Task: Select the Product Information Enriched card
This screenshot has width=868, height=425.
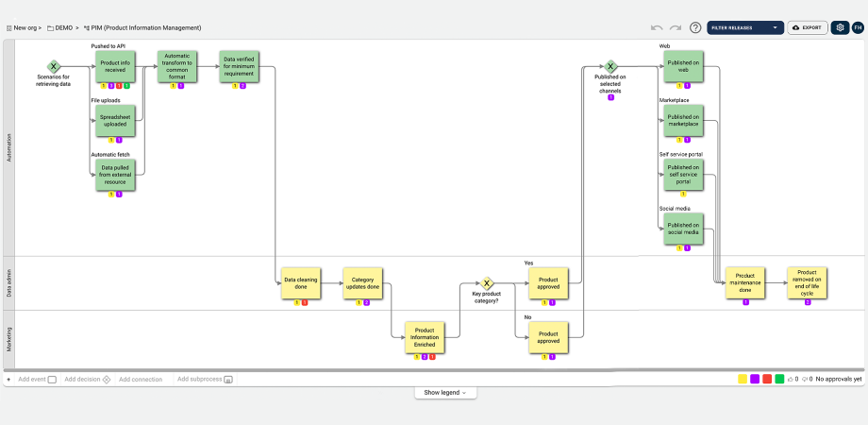Action: tap(425, 337)
